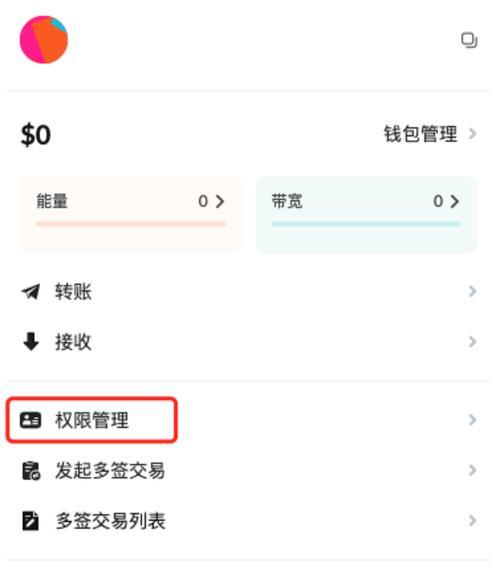
Task: Open the 带宽 bandwidth chevron arrow
Action: 454,201
